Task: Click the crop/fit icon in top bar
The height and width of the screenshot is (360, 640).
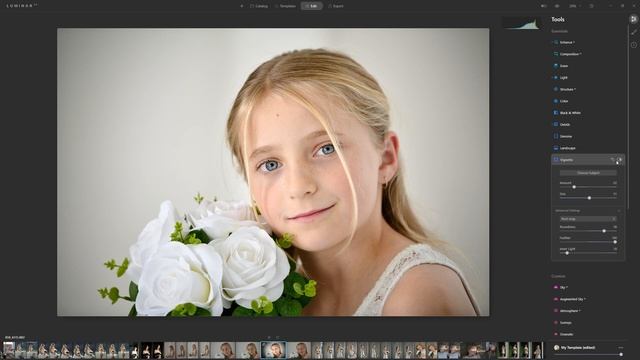Action: 592,6
